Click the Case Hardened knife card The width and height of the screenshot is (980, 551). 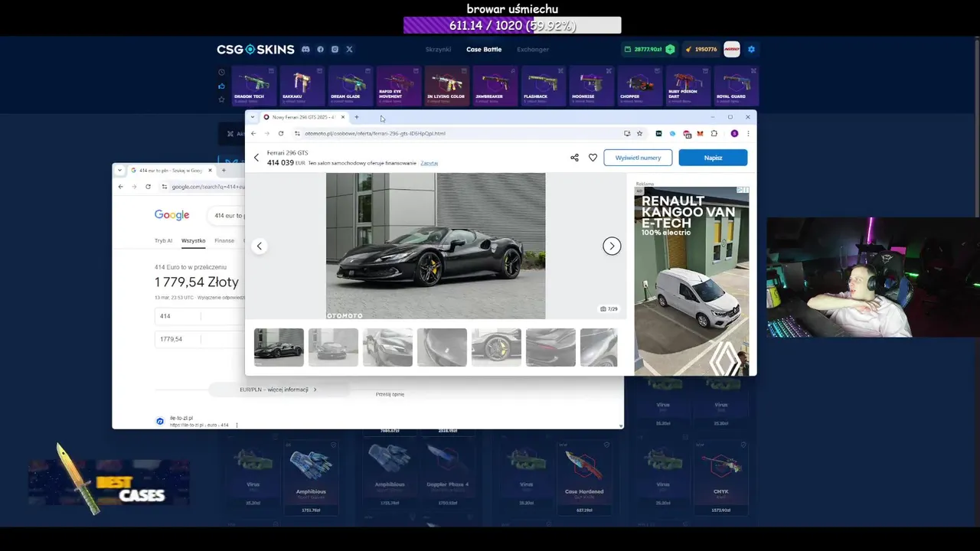(584, 478)
